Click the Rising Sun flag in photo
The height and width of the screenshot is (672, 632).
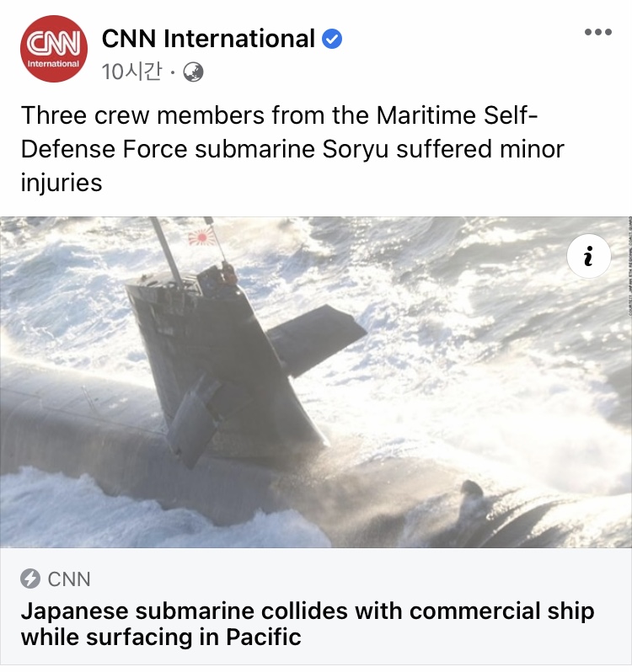click(x=201, y=237)
